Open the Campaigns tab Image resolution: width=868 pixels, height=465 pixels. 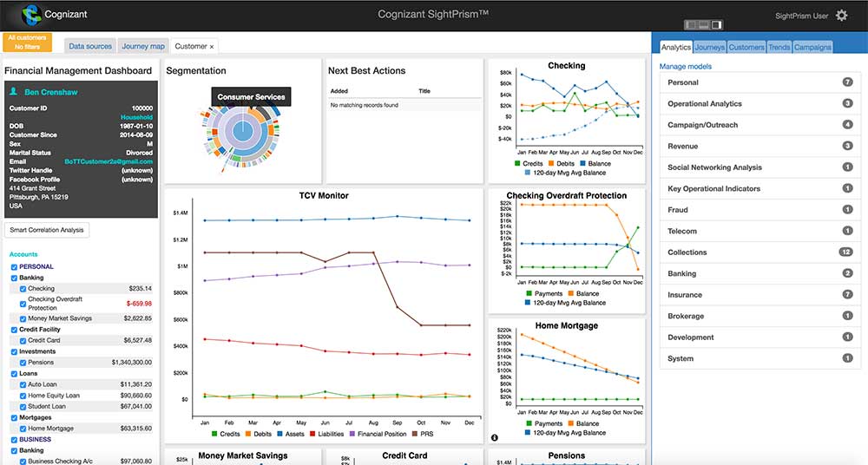812,47
